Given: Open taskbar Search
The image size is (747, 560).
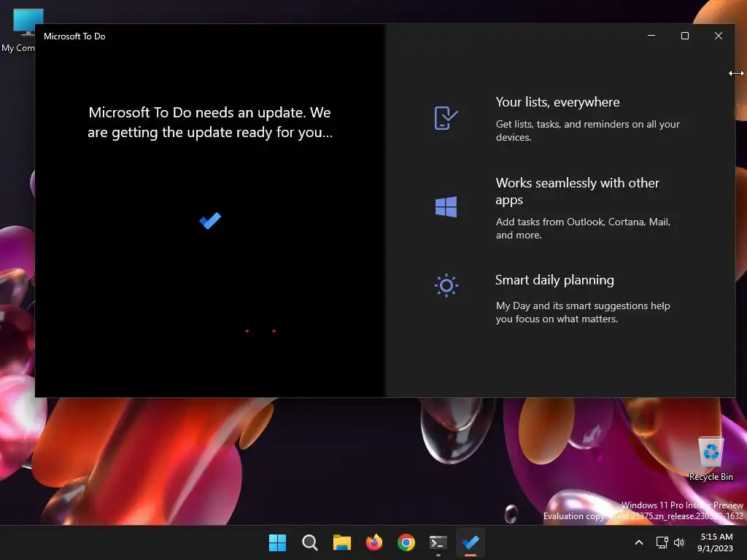Looking at the screenshot, I should pyautogui.click(x=309, y=542).
